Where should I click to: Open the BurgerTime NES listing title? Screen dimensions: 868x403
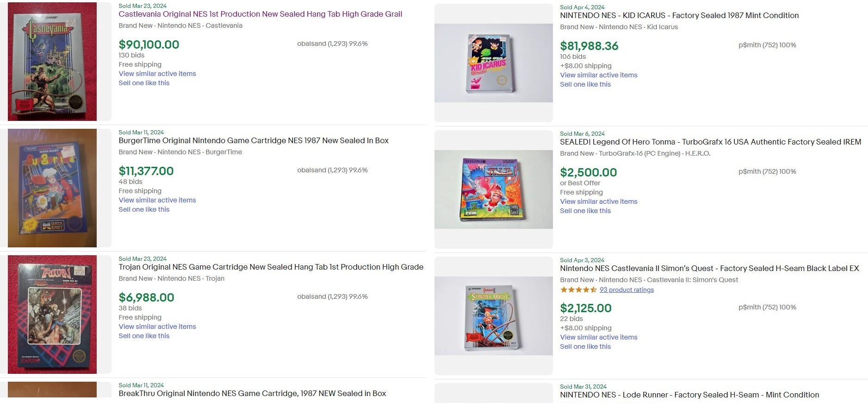[254, 140]
